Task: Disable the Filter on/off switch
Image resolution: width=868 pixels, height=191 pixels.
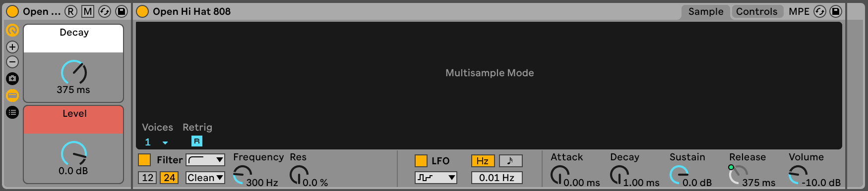Action: 144,160
